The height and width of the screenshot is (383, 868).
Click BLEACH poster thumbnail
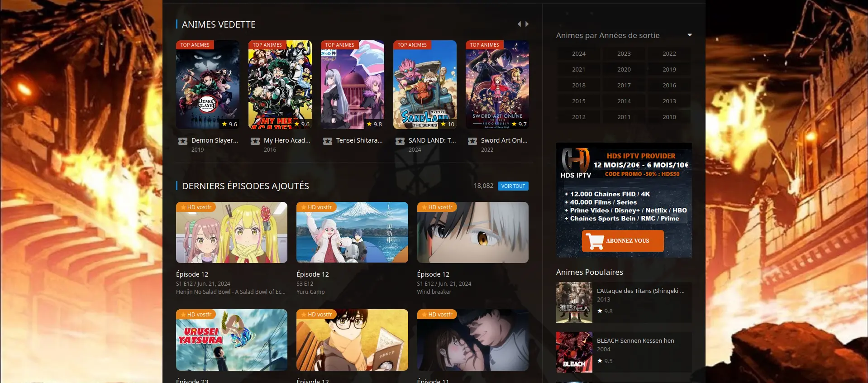click(x=574, y=352)
